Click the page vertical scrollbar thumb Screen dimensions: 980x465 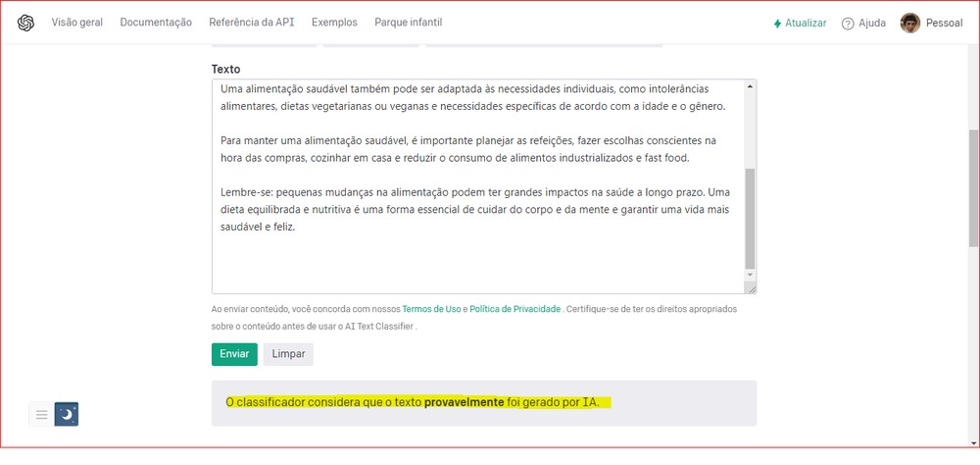click(x=974, y=187)
